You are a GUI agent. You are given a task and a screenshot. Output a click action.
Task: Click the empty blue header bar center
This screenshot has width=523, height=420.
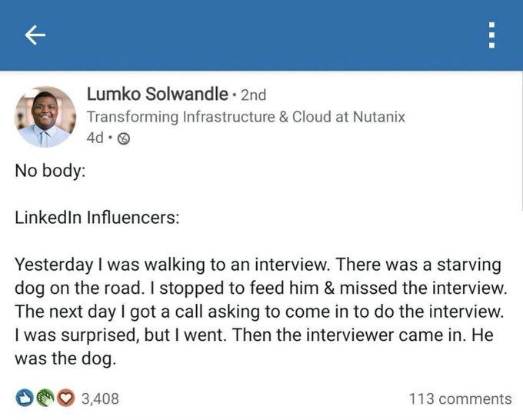[x=261, y=35]
